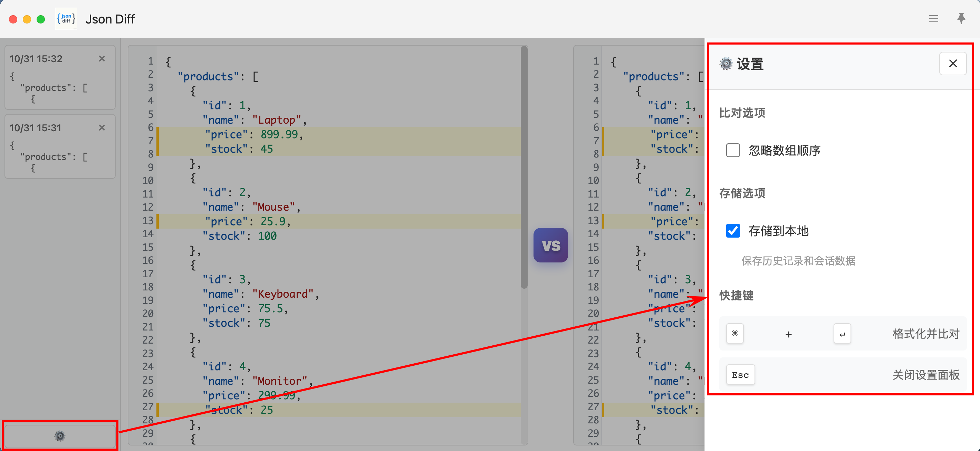Screen dimensions: 980x451
Task: Click the Enter key shortcut badge
Action: tap(842, 334)
